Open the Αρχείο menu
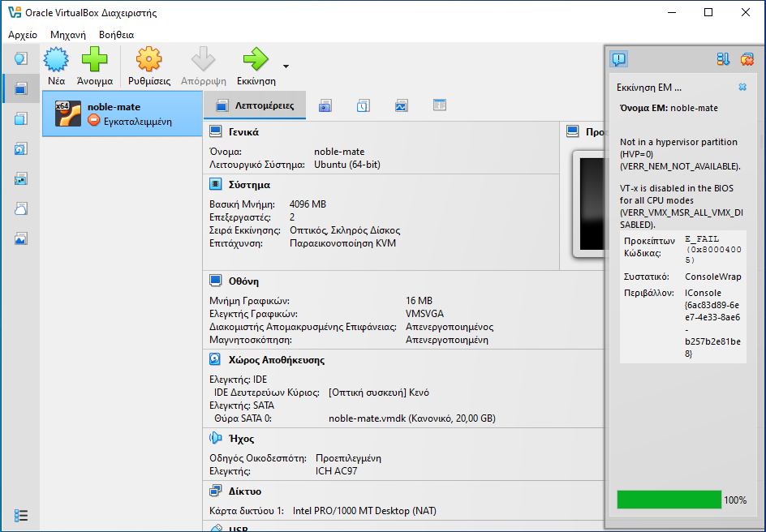This screenshot has width=766, height=532. (x=23, y=35)
